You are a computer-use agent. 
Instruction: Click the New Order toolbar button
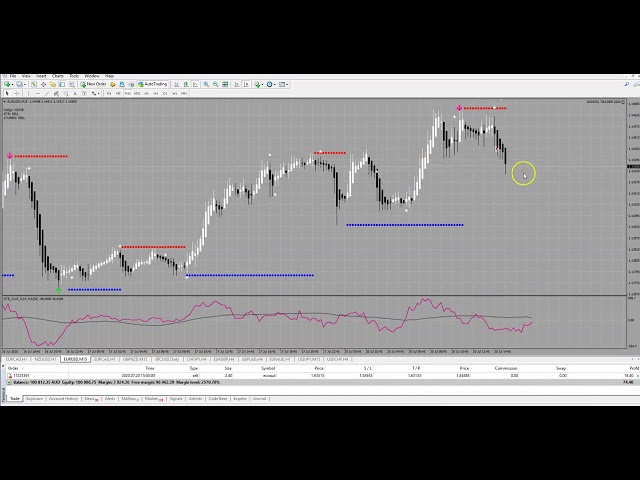coord(95,85)
